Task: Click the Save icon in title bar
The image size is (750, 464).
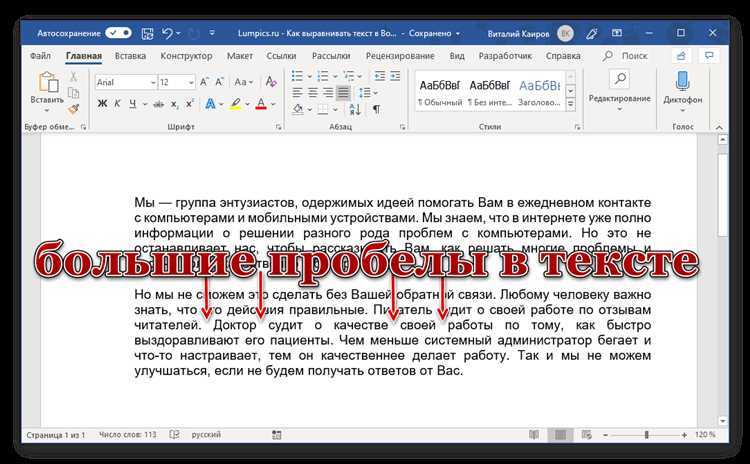Action: coord(147,33)
